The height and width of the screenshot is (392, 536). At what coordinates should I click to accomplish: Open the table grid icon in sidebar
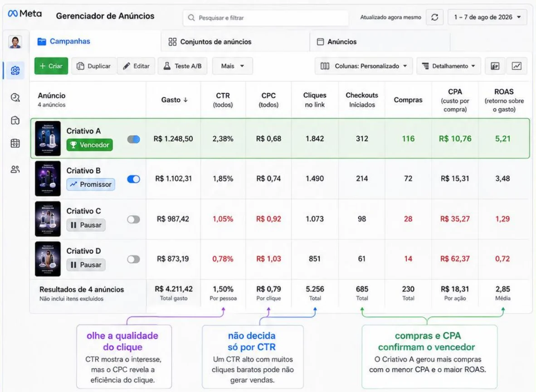pyautogui.click(x=15, y=143)
